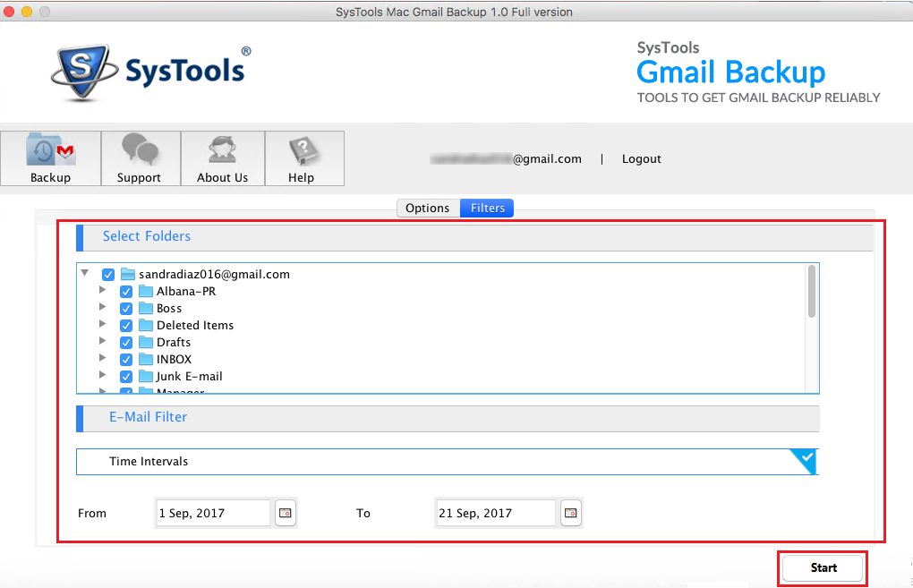Switch to the Options tab
Screen dimensions: 913x588
pyautogui.click(x=428, y=208)
